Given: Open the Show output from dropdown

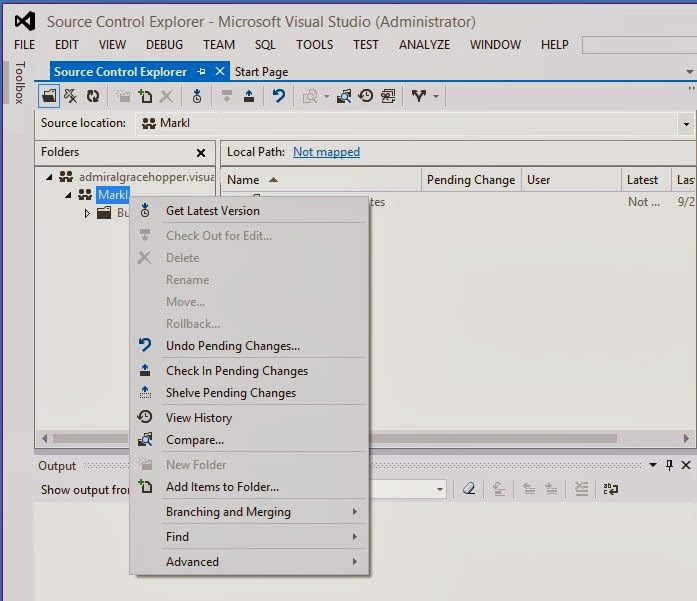Looking at the screenshot, I should 439,489.
